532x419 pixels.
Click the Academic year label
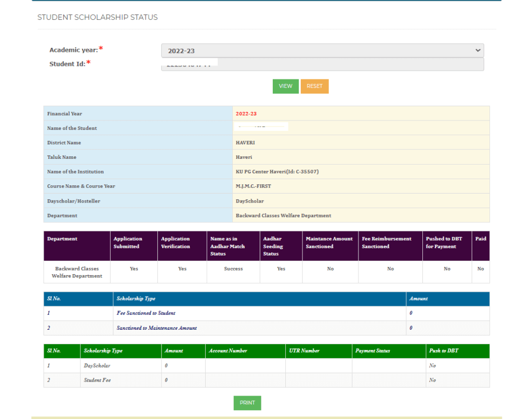tap(74, 50)
